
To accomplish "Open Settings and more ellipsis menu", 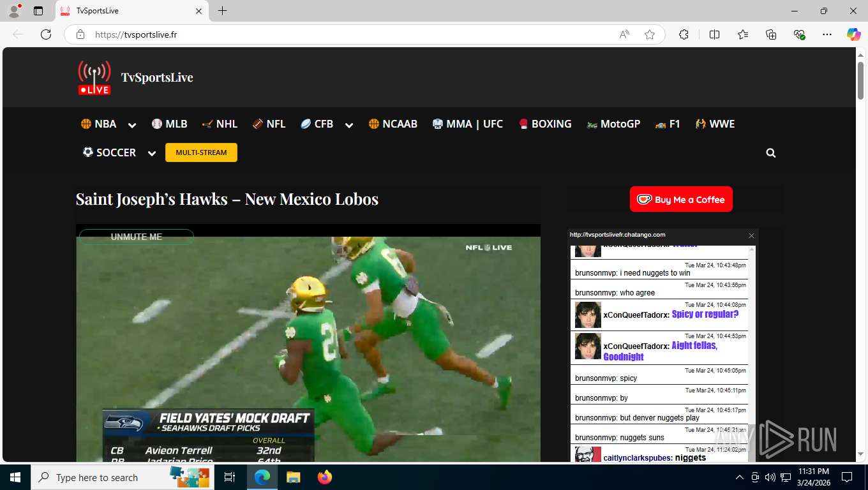I will [x=827, y=34].
